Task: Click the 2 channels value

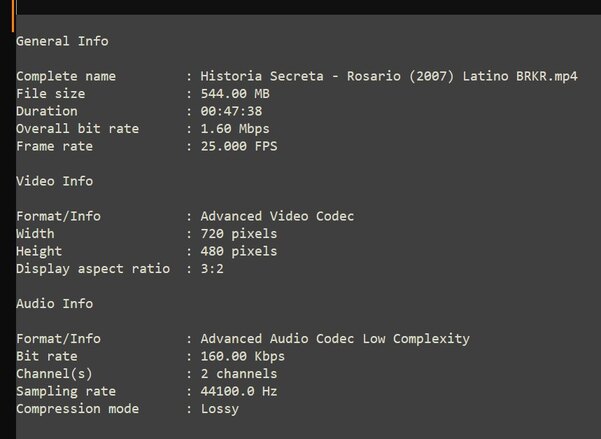Action: point(239,374)
